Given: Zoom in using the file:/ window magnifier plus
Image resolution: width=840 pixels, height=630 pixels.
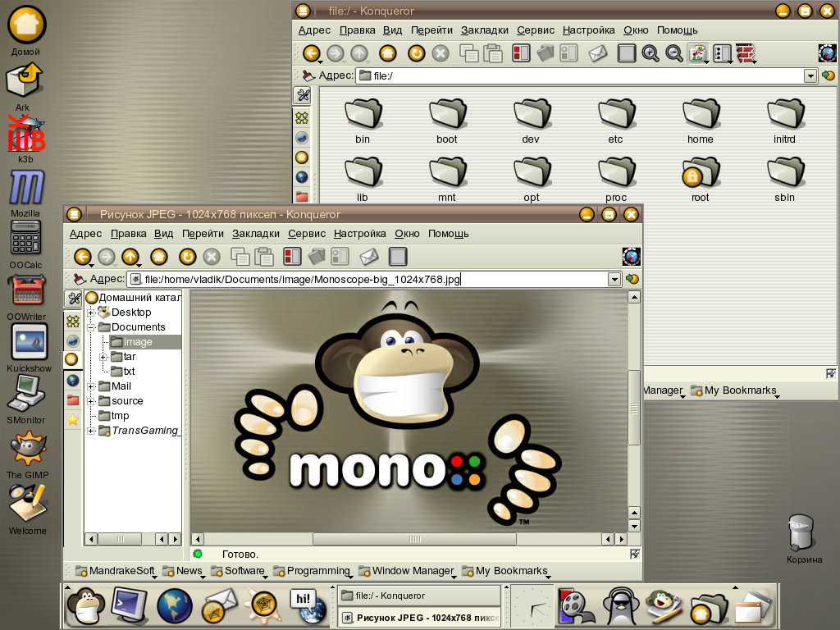Looking at the screenshot, I should [x=651, y=53].
